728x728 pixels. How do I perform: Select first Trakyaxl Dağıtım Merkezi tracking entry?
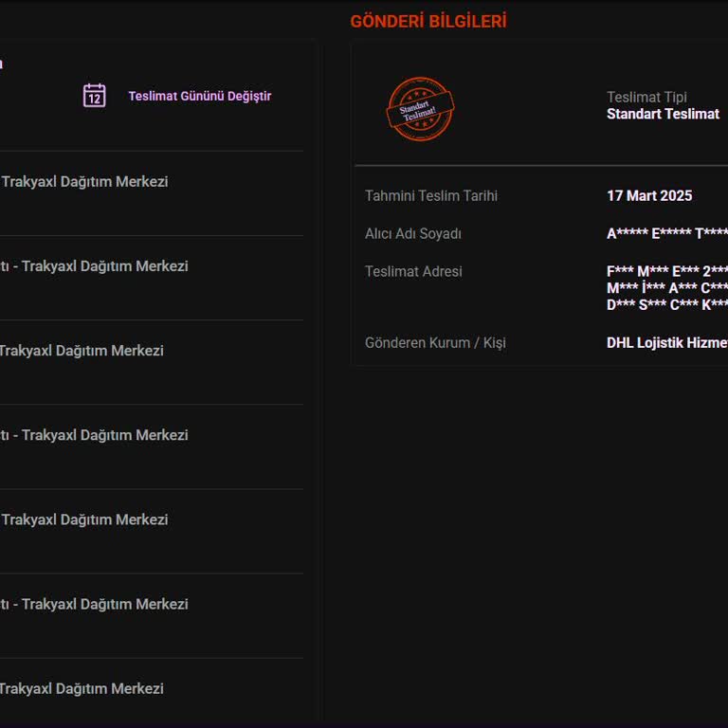[84, 181]
